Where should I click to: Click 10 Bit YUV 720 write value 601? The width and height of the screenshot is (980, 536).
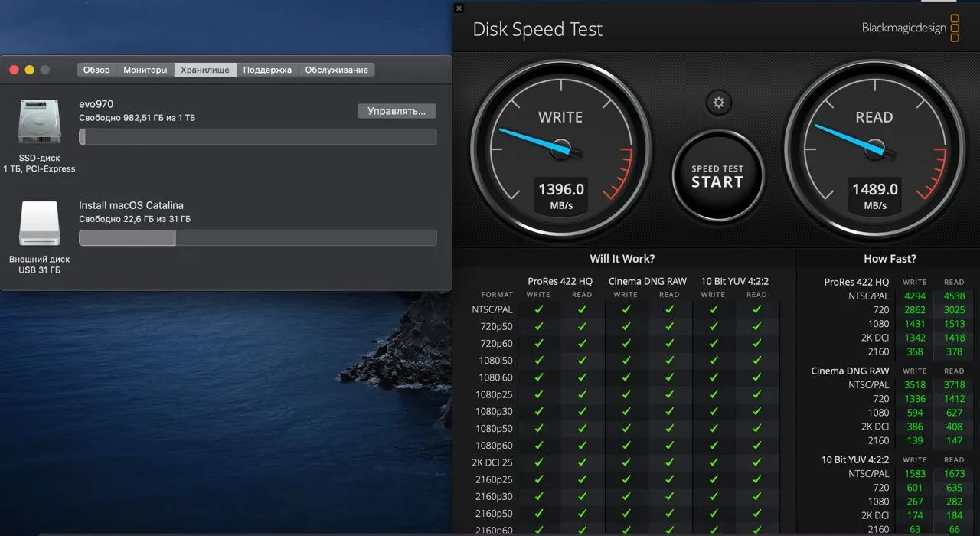click(x=915, y=488)
